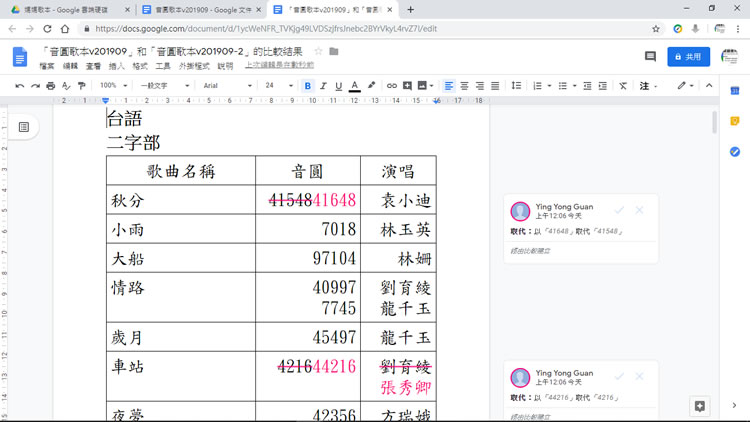
Task: Open the 插入 menu
Action: tap(116, 66)
